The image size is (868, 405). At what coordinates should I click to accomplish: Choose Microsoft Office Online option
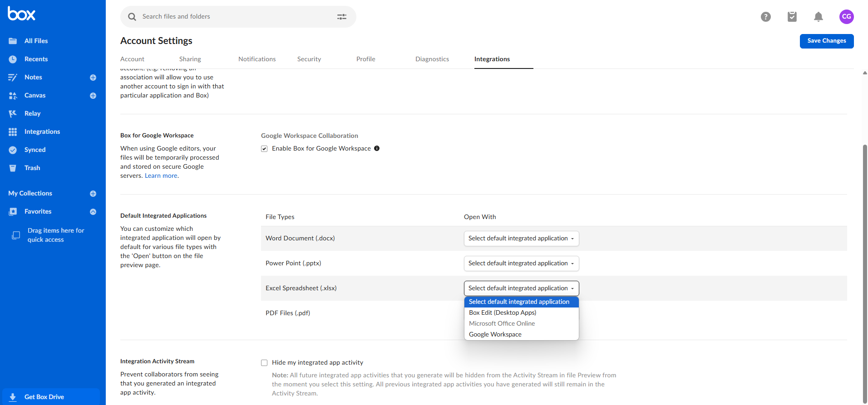[x=521, y=324]
